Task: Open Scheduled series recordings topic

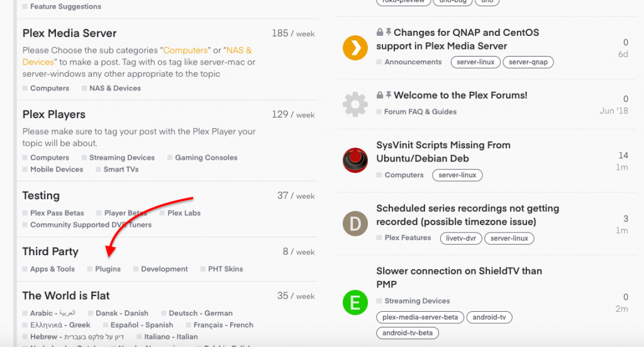Action: click(468, 215)
